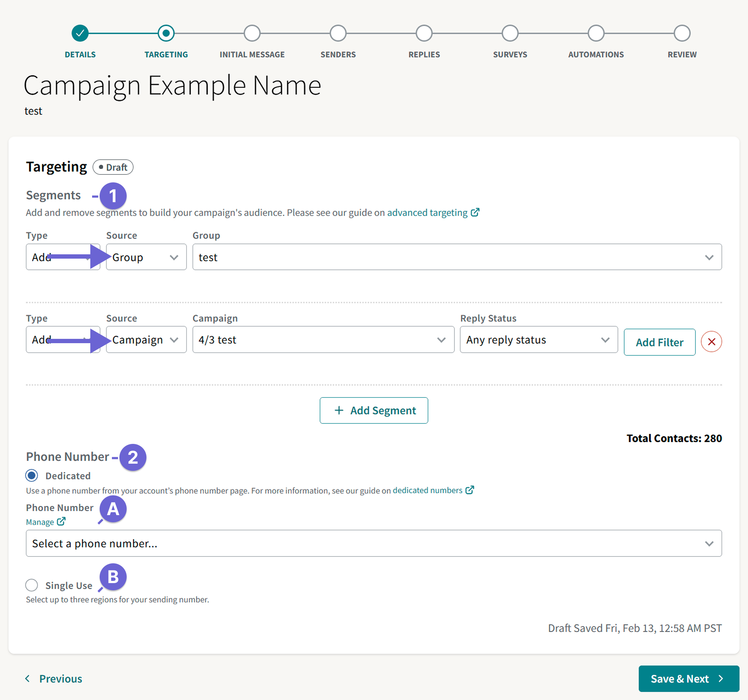The height and width of the screenshot is (700, 748).
Task: Expand the Campaign dropdown showing 4/3 test
Action: pos(323,339)
